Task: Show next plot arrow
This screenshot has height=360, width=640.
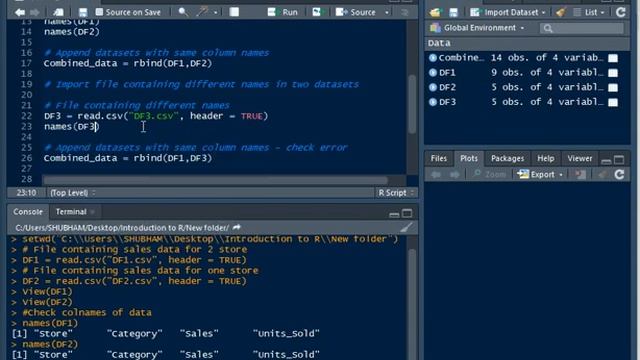Action: 454,175
